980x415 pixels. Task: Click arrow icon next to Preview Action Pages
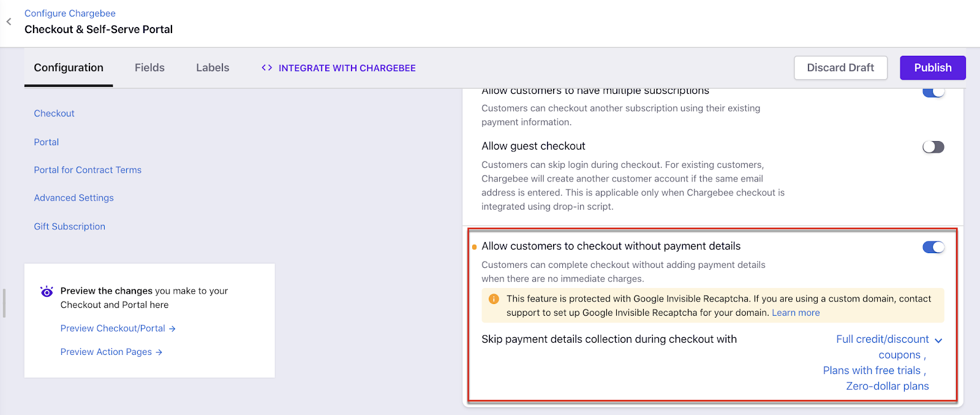(159, 352)
